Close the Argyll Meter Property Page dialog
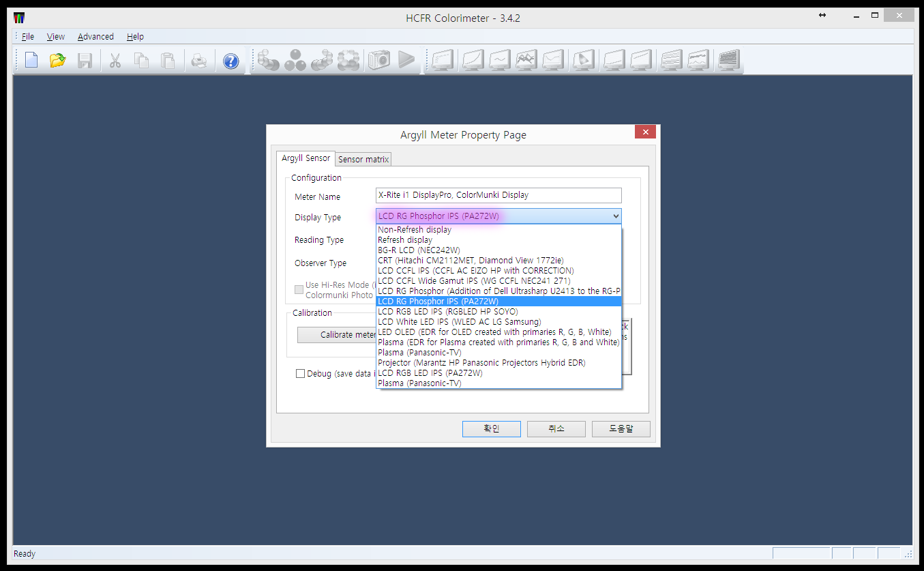The image size is (924, 571). click(x=645, y=132)
